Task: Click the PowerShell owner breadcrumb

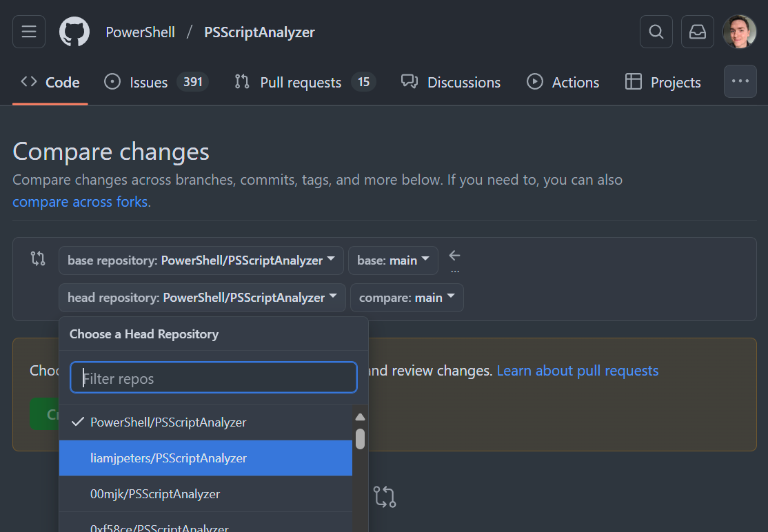Action: coord(140,32)
